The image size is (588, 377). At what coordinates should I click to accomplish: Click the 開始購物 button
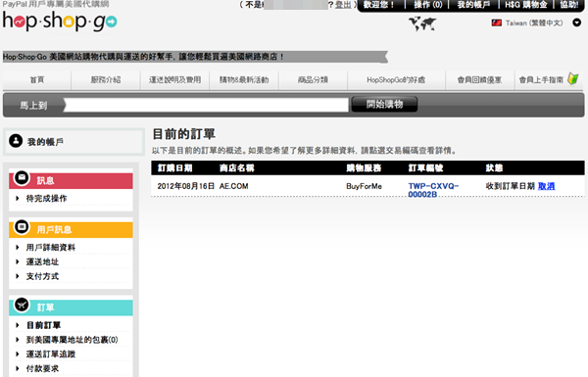(x=384, y=104)
